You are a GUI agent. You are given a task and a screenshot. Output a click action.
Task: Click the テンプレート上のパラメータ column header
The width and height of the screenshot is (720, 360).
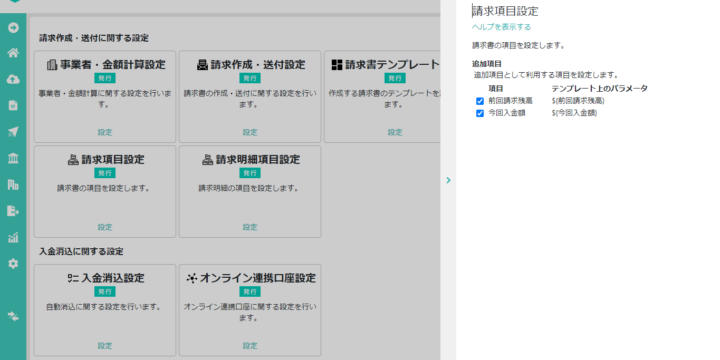pyautogui.click(x=599, y=89)
